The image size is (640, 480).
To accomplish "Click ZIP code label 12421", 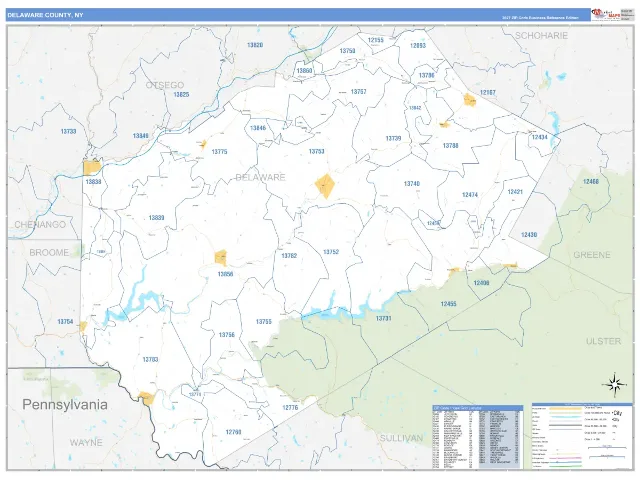I will 515,191.
